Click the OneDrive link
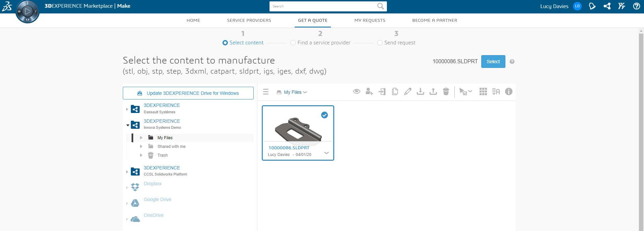Screen dimensions: 644x231 pyautogui.click(x=154, y=215)
